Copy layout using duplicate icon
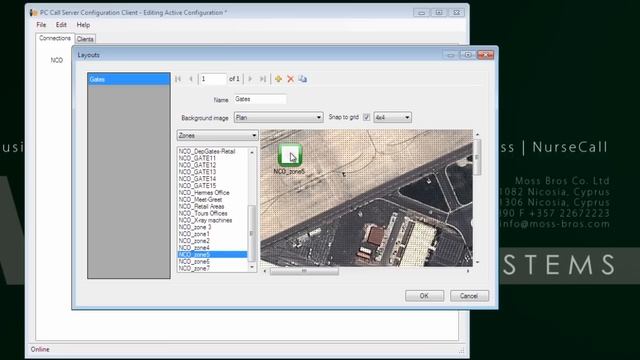 [x=302, y=79]
